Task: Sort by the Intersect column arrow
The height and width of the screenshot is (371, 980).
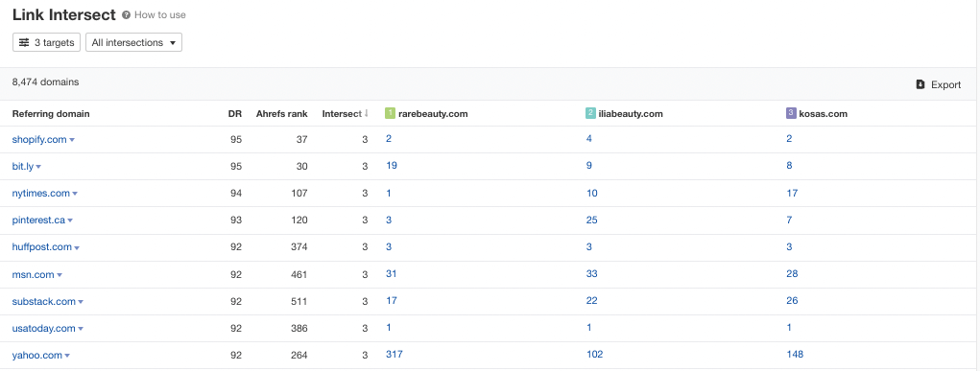Action: point(367,114)
